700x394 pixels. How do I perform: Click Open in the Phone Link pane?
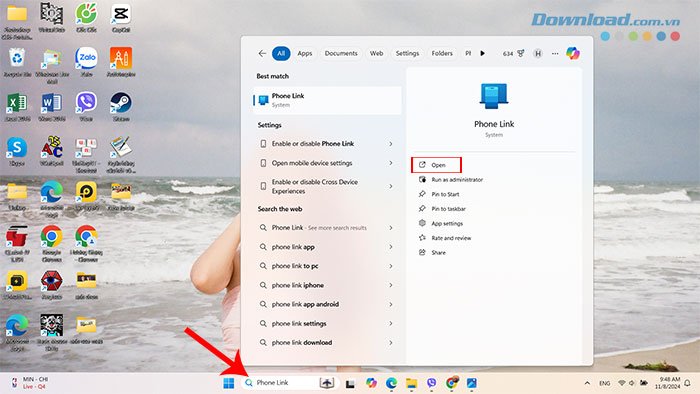coord(436,165)
